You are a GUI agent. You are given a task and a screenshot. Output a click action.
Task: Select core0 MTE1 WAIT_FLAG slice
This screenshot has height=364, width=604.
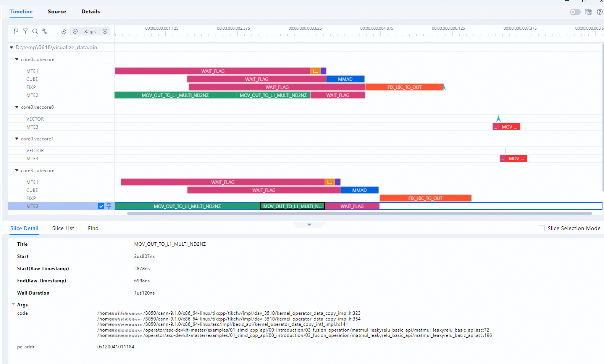pyautogui.click(x=213, y=71)
